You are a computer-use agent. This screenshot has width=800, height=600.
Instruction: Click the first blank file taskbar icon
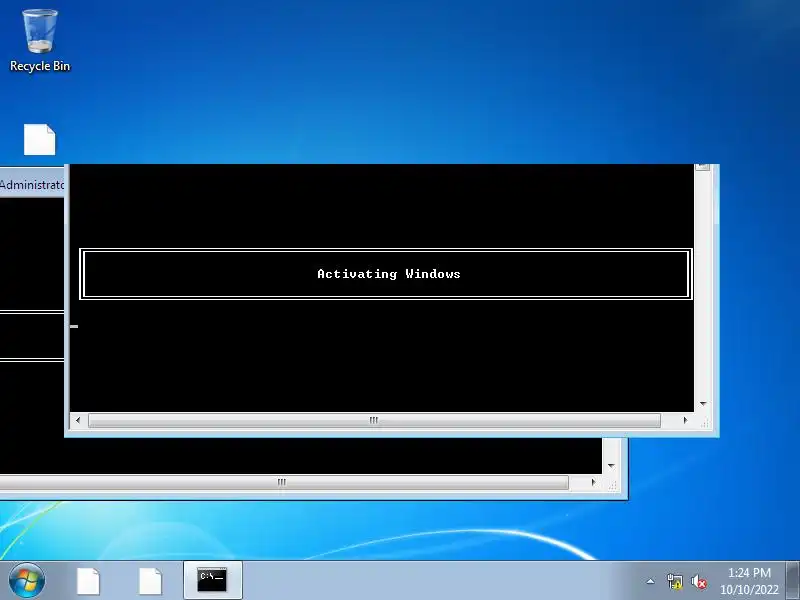[88, 581]
